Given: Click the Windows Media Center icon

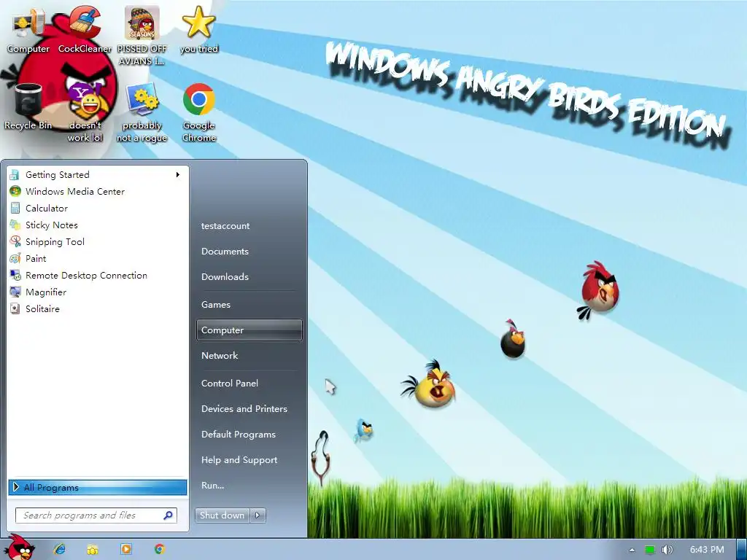Looking at the screenshot, I should [15, 192].
